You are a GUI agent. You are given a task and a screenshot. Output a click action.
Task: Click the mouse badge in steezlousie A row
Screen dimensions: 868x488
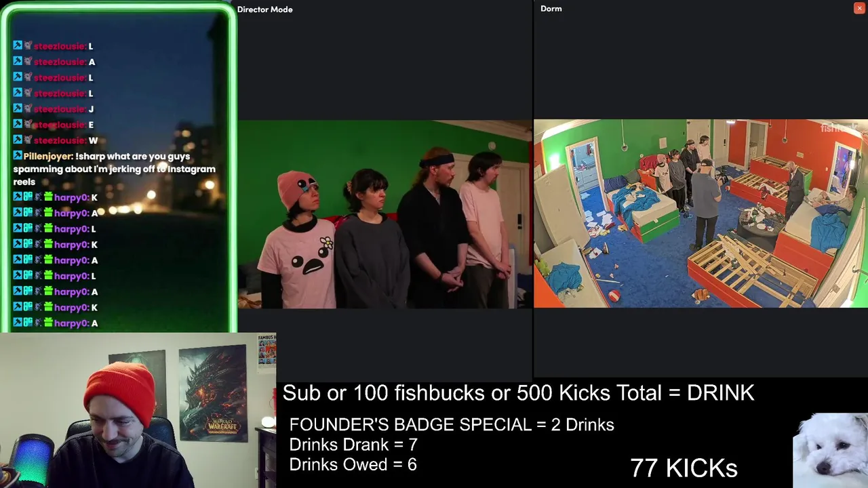28,61
